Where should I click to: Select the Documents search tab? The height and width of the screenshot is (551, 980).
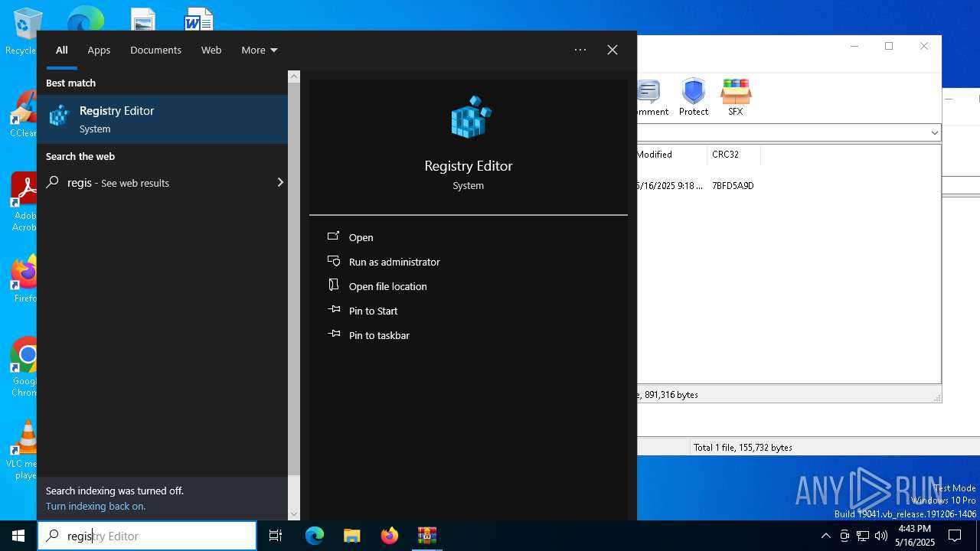(155, 50)
